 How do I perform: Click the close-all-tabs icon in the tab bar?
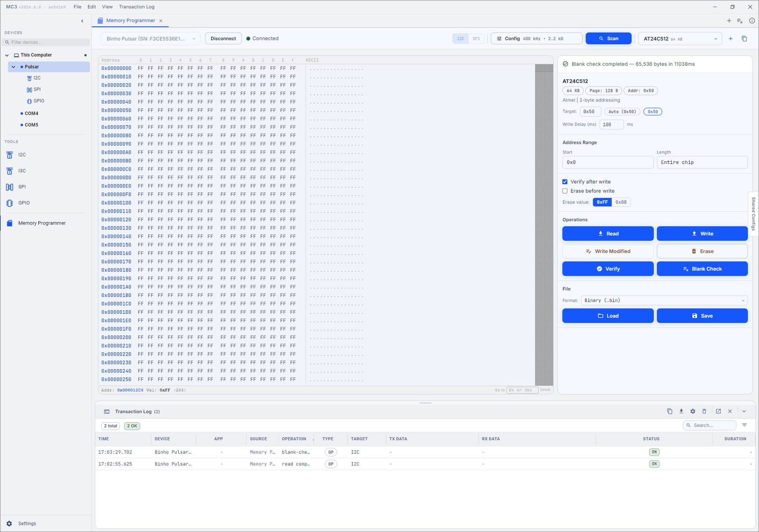point(740,21)
